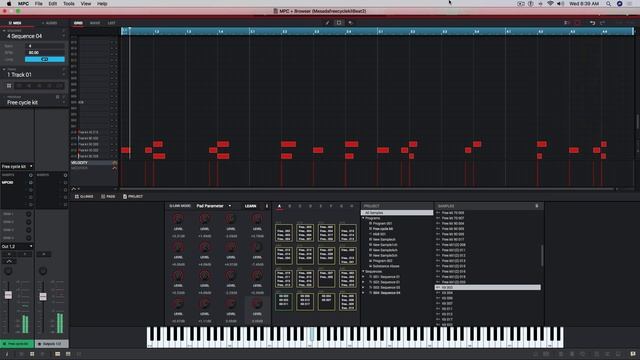
Task: Click the redo arrow in top toolbar
Action: (602, 23)
